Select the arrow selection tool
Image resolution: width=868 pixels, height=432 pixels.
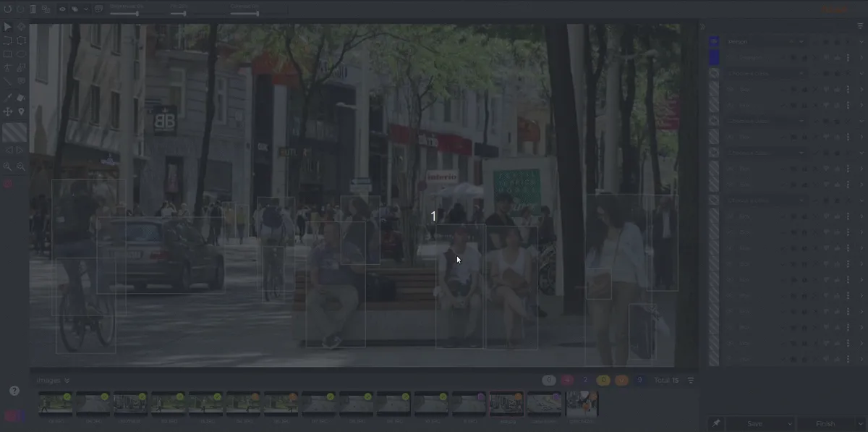click(x=8, y=27)
